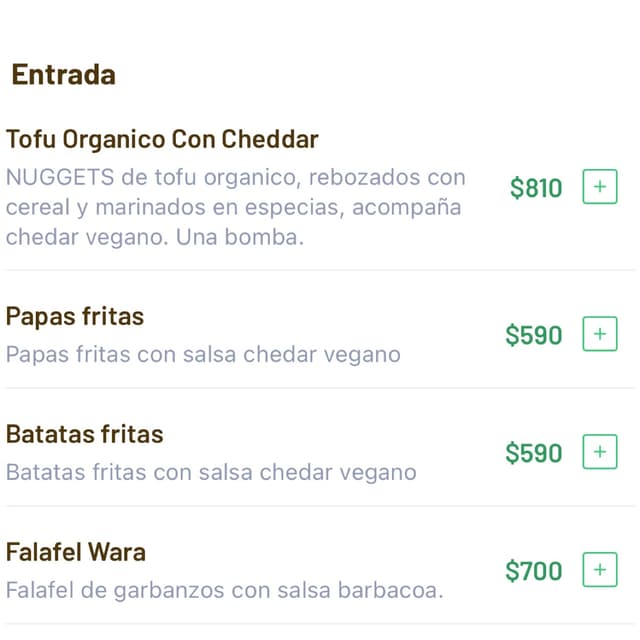Viewport: 640px width, 640px height.
Task: Add Falafel Wara using its plus icon
Action: click(x=600, y=569)
